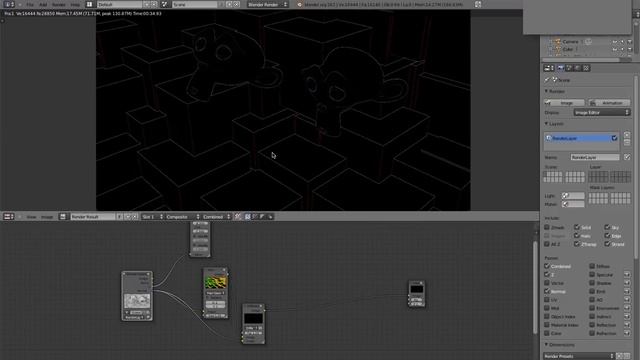Viewport: 640px width, 360px height.
Task: Uncheck the Normal pass checkbox
Action: tap(547, 291)
